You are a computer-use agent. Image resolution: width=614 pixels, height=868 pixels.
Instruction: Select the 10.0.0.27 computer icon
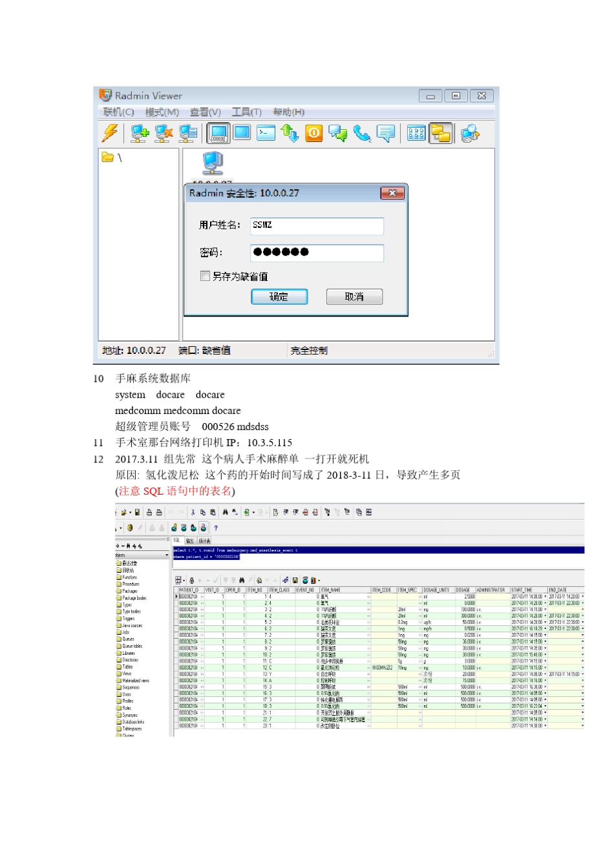click(213, 163)
